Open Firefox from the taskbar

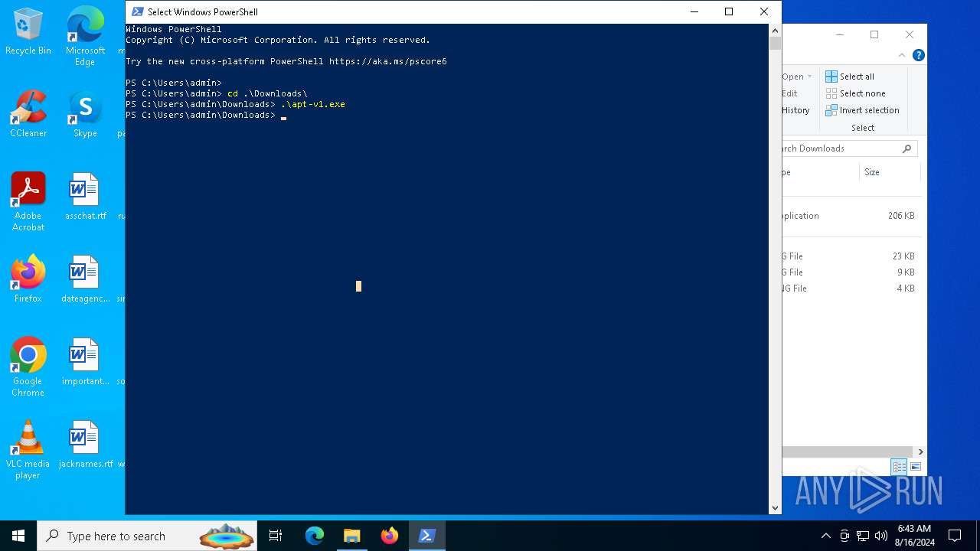(389, 536)
